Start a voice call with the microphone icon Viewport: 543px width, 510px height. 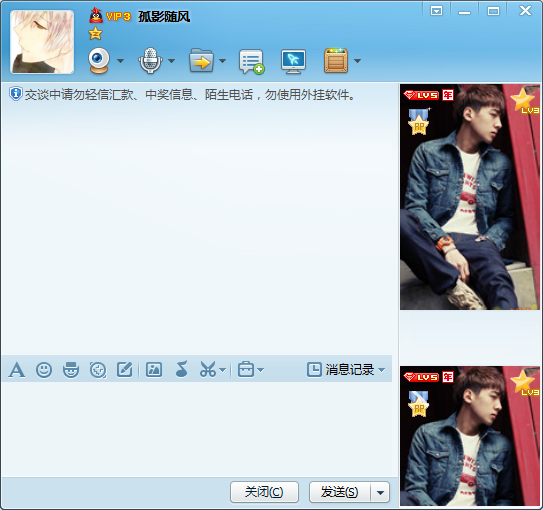[x=150, y=61]
